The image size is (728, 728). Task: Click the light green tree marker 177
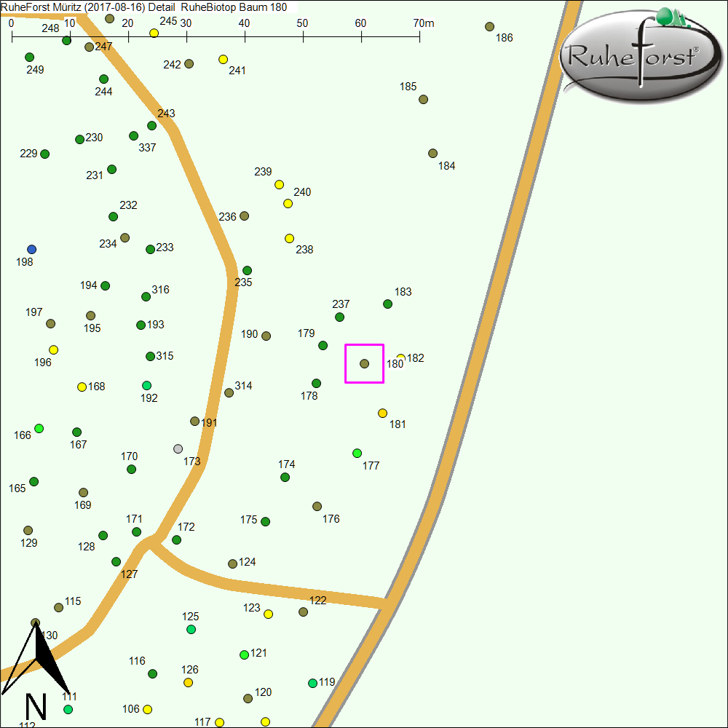tap(357, 453)
